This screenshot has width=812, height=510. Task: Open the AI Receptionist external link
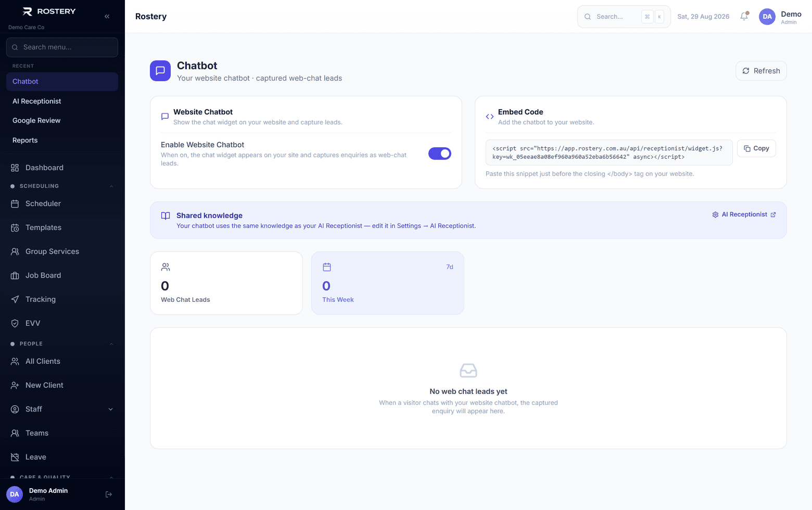coord(744,214)
